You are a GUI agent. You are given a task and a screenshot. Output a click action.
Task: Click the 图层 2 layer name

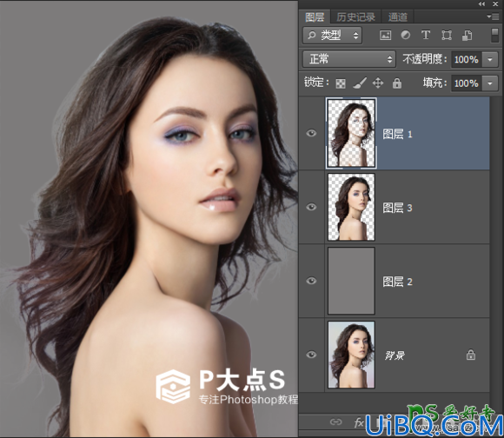[397, 282]
